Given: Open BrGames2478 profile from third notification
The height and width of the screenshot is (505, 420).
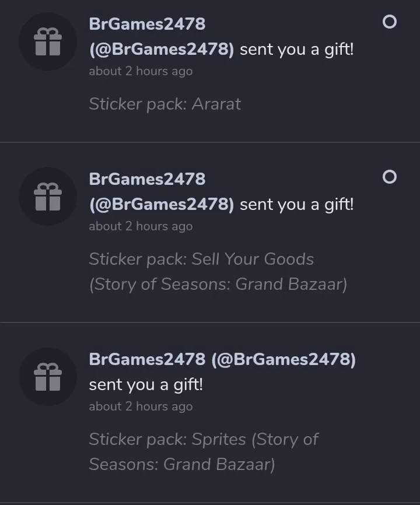Looking at the screenshot, I should point(147,359).
